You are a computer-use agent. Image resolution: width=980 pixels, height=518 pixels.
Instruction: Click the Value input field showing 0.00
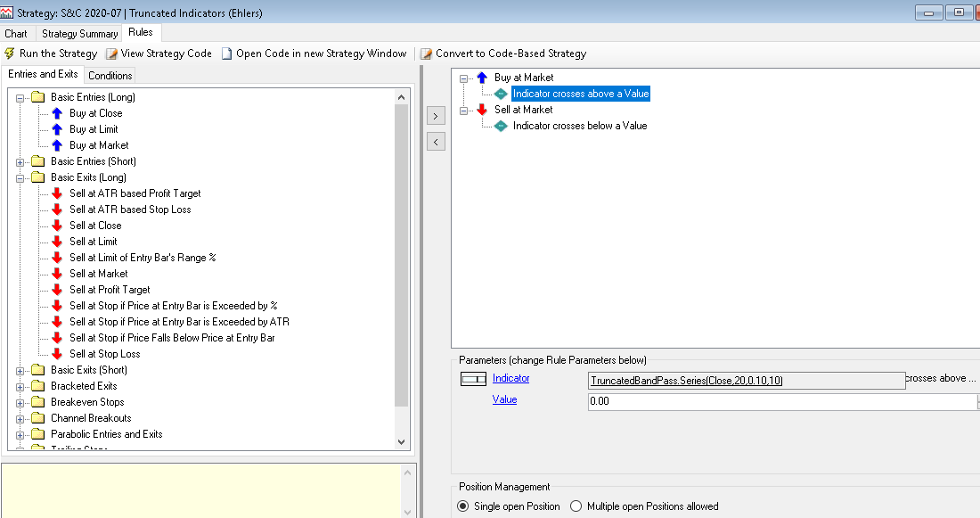coord(780,402)
